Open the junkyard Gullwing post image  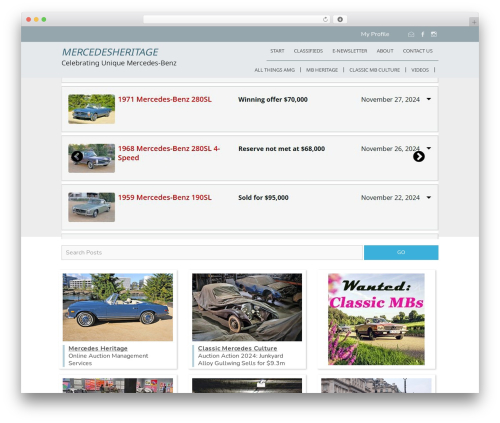tap(247, 307)
